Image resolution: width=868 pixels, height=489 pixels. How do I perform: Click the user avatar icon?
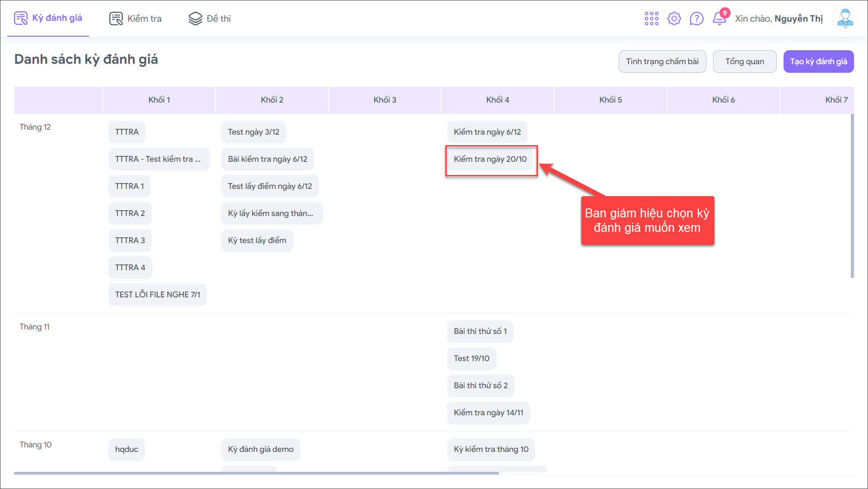coord(845,19)
